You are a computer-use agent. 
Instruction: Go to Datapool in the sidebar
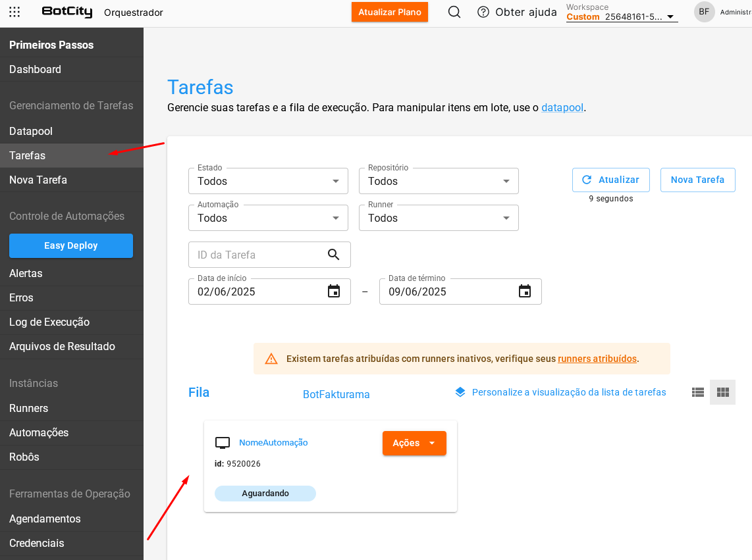tap(31, 131)
